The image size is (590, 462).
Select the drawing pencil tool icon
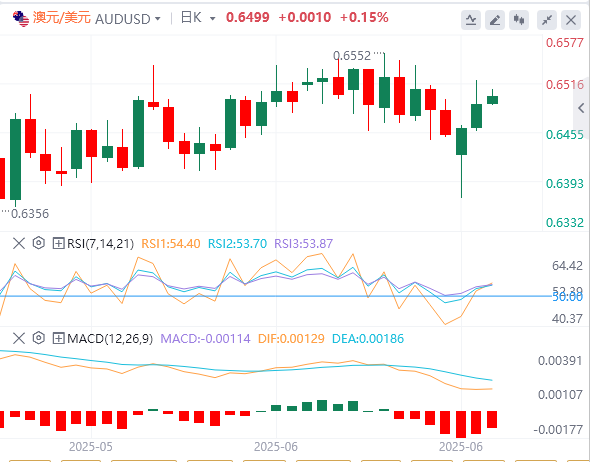click(x=495, y=20)
